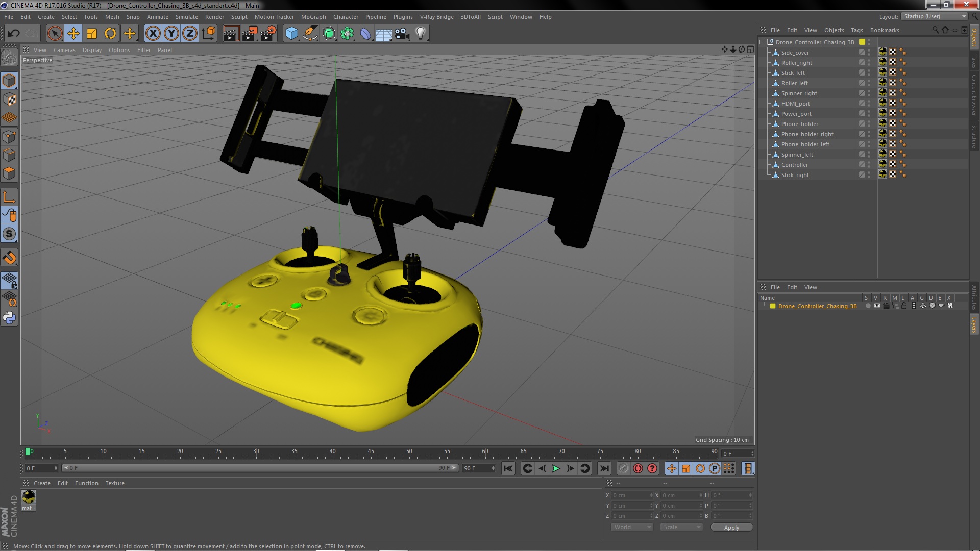Toggle X axis lock

(153, 34)
